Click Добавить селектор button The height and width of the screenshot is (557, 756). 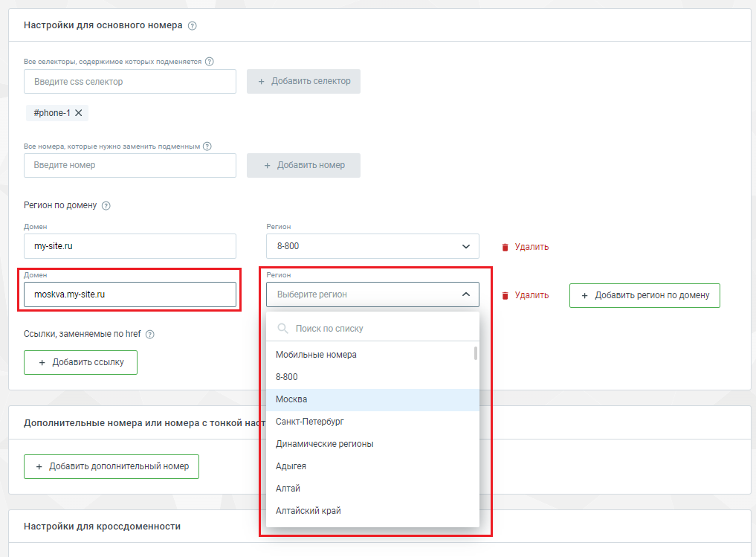303,81
